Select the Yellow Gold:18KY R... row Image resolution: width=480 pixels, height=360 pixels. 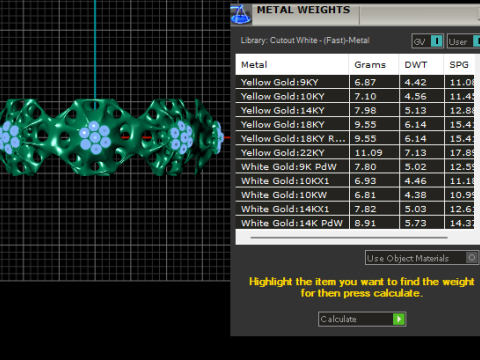[355, 138]
